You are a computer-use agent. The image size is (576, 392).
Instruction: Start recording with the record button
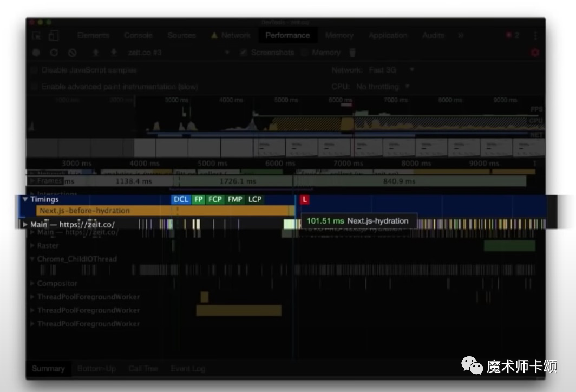(x=36, y=53)
